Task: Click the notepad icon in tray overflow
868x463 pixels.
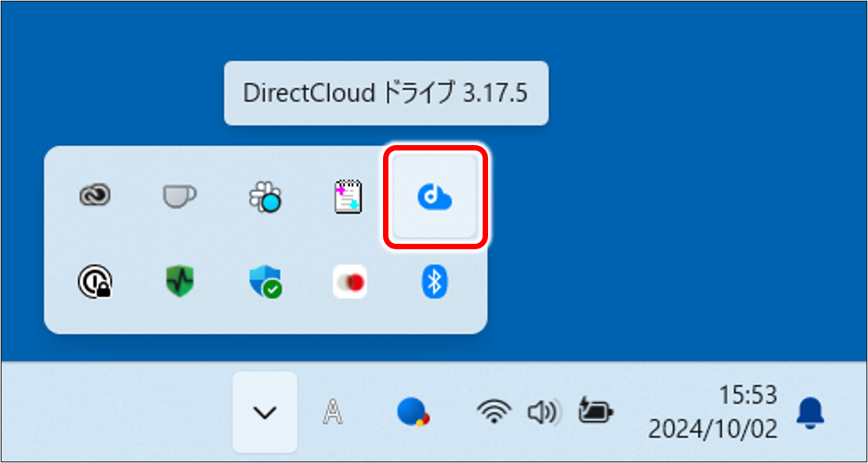Action: (349, 197)
